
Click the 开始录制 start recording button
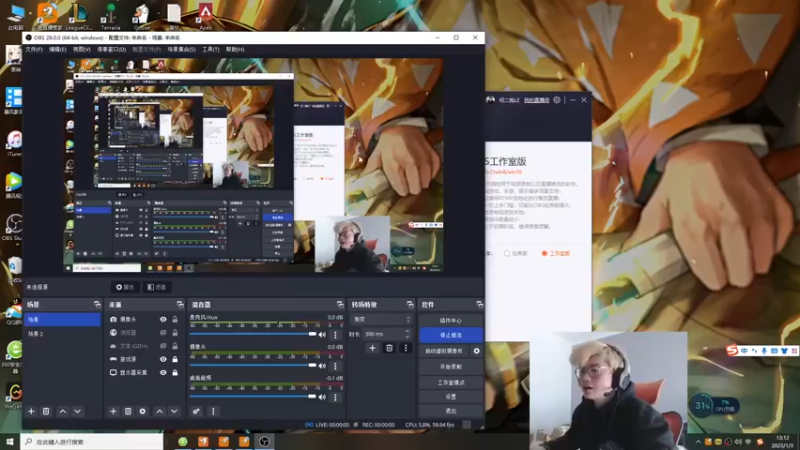[451, 367]
